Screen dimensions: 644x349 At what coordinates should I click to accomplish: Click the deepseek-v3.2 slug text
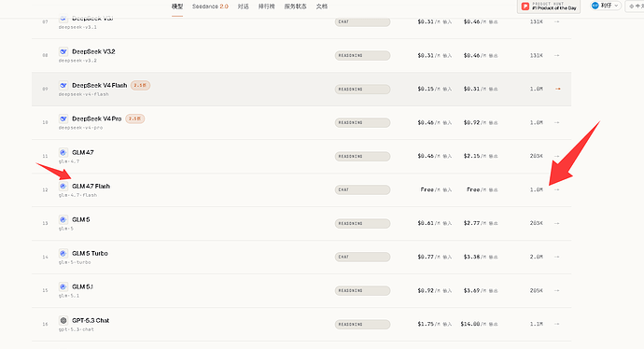point(77,61)
